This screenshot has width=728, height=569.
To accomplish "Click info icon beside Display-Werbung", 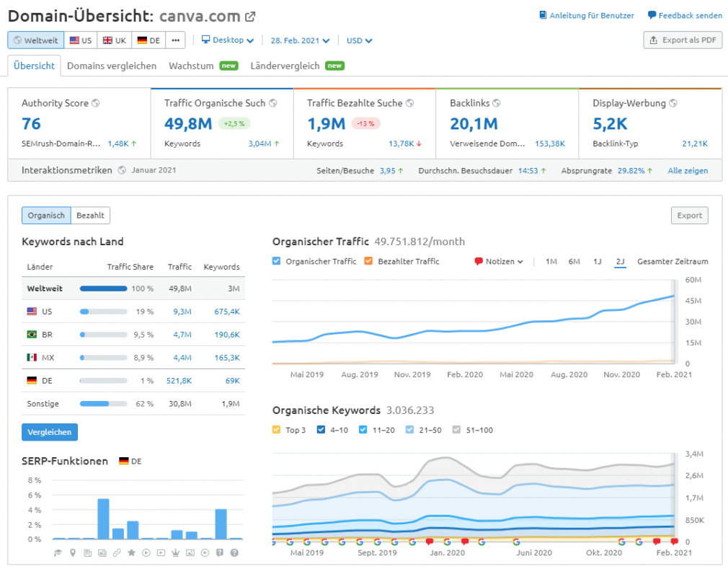I will click(672, 103).
